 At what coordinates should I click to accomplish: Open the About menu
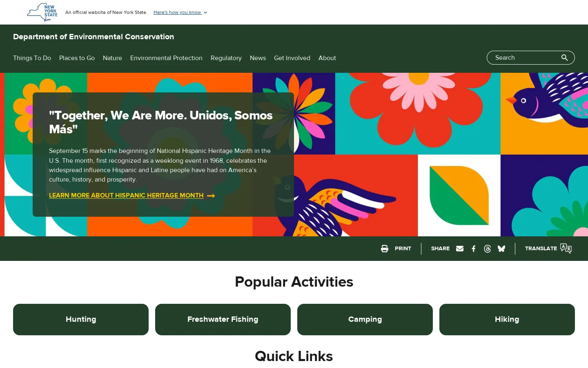point(327,58)
